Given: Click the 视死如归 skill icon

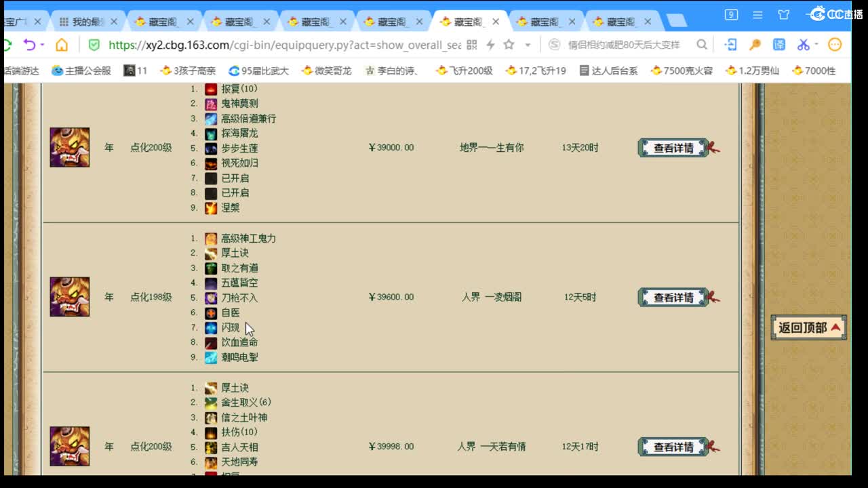Looking at the screenshot, I should click(211, 163).
